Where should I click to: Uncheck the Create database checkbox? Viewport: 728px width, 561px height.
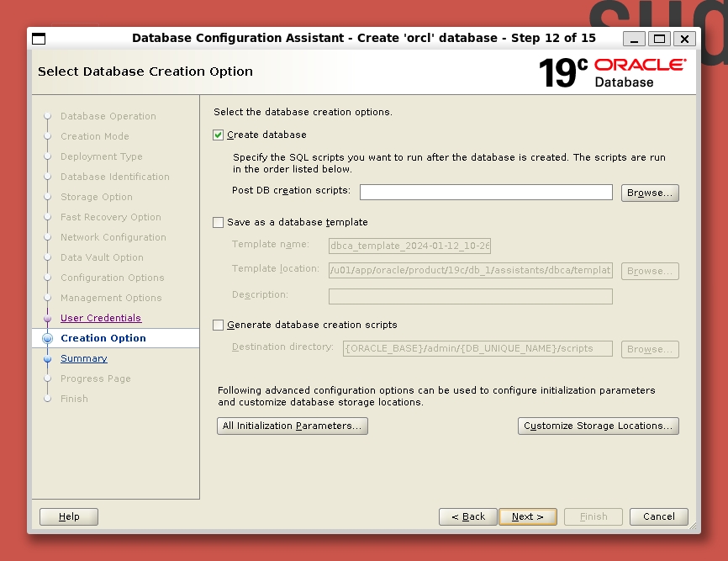tap(219, 135)
